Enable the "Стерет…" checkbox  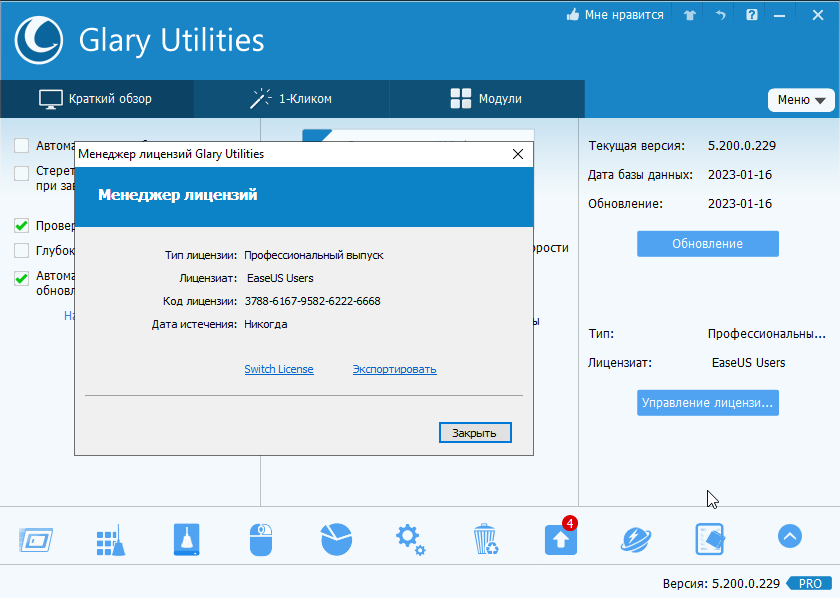pos(21,173)
